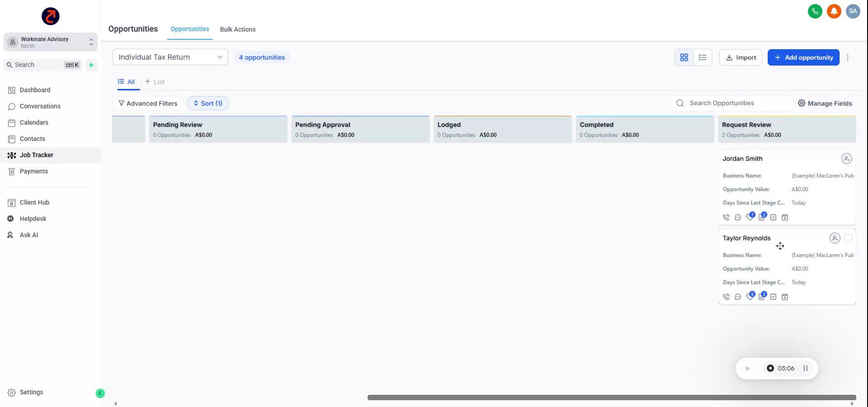Click the contact avatar icon on Taylor Reynolds' card
Image resolution: width=868 pixels, height=407 pixels.
click(835, 238)
